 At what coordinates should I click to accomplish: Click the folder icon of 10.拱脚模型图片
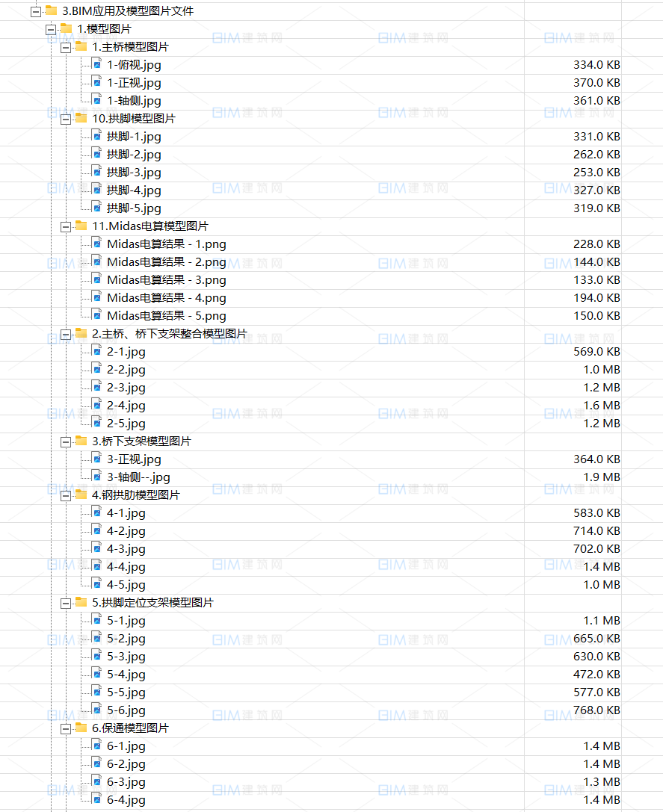81,118
